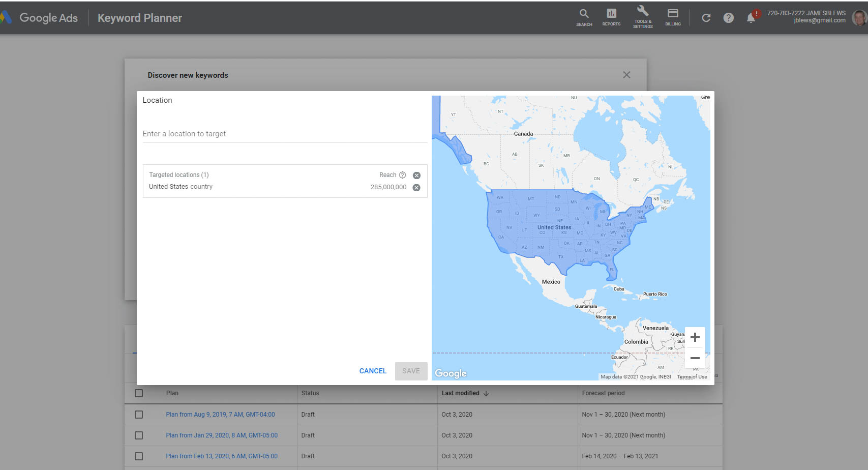
Task: Open Tools & Settings wrench menu
Action: pyautogui.click(x=643, y=17)
